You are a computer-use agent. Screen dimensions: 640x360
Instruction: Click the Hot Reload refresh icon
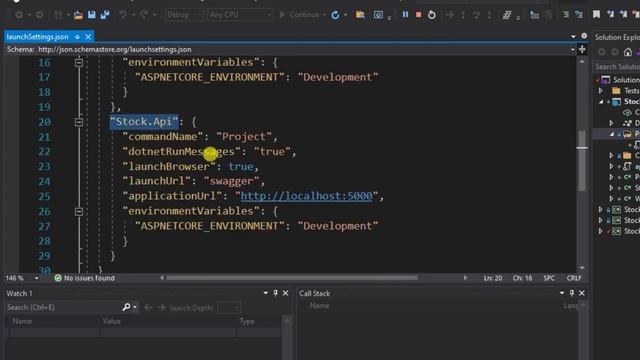335,15
